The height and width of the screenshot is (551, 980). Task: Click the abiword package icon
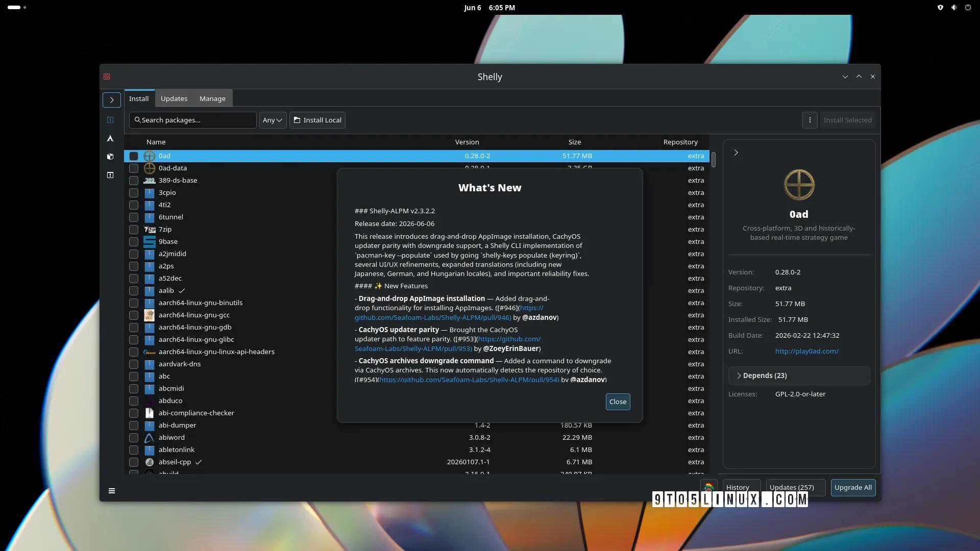[x=149, y=437]
